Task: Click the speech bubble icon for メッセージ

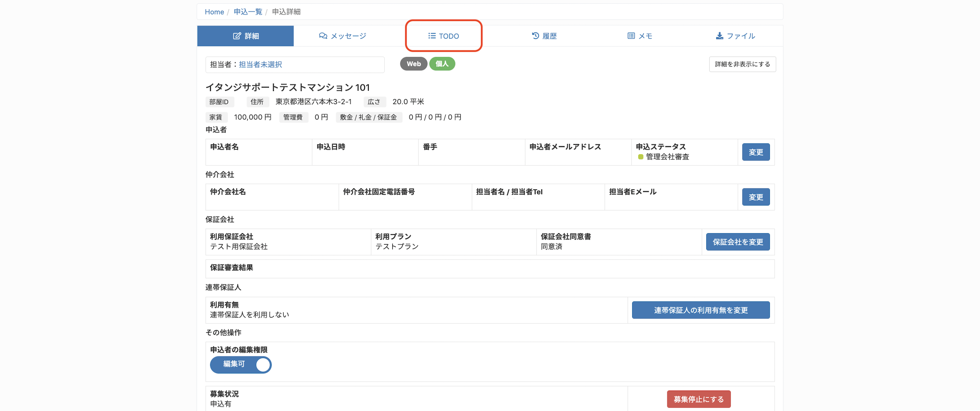Action: [x=323, y=36]
